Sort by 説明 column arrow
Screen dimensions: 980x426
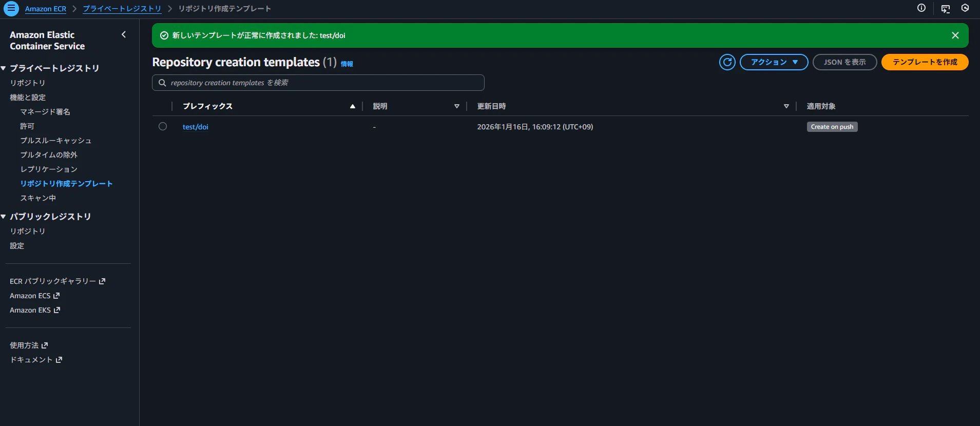(457, 106)
